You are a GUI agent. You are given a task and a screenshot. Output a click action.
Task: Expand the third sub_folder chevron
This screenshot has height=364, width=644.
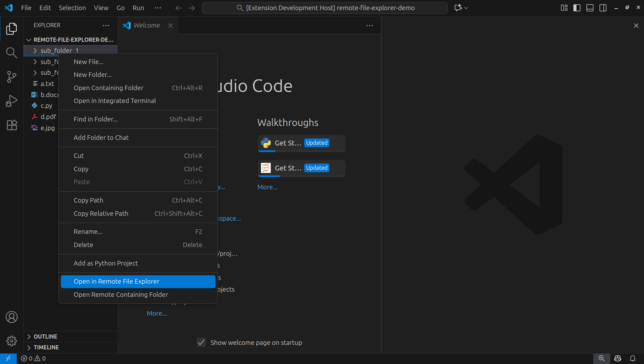(x=35, y=72)
